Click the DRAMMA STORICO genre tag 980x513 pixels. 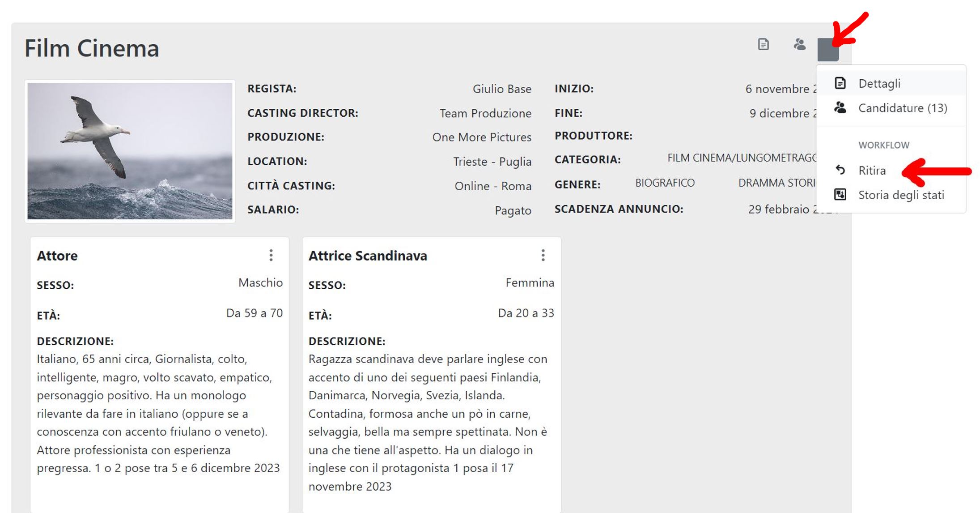point(777,183)
